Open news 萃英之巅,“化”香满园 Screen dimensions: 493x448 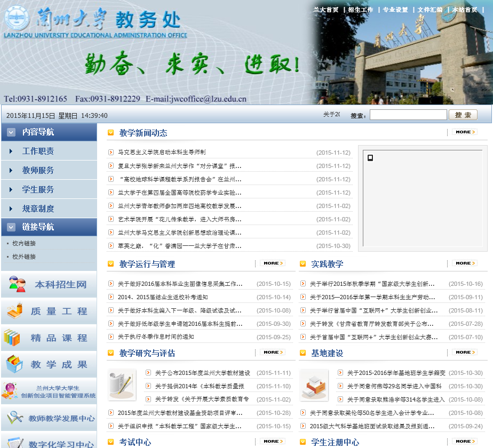tap(179, 246)
